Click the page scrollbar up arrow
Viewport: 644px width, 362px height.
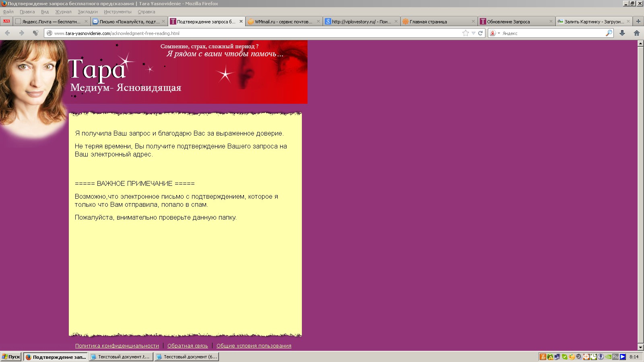(640, 43)
